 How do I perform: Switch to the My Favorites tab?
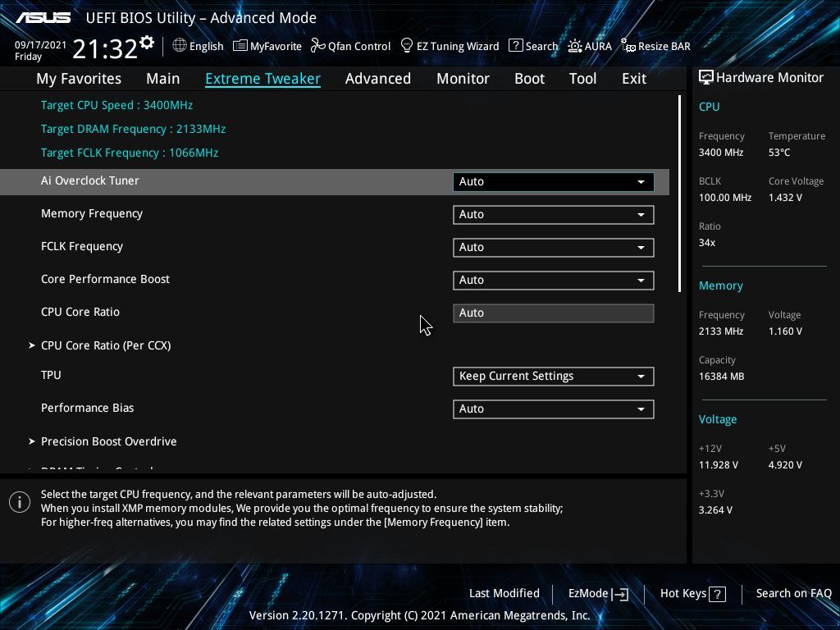[x=79, y=79]
